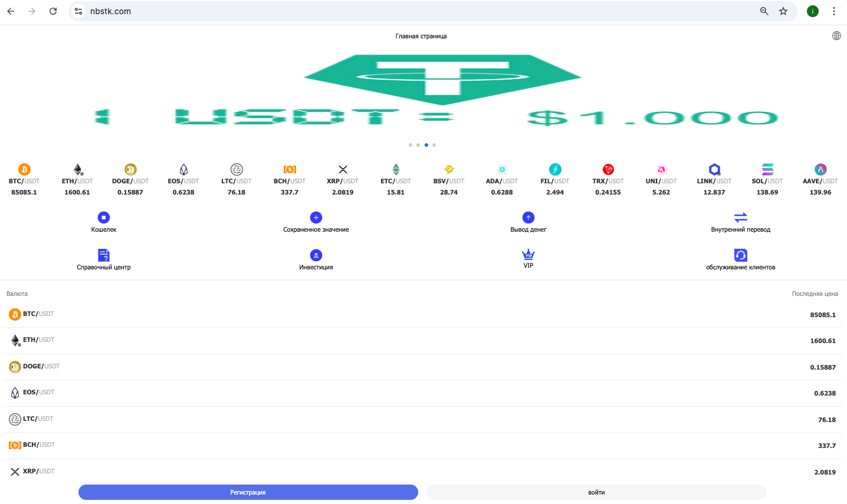Select the FIL/USDT ticker icon

coord(555,170)
